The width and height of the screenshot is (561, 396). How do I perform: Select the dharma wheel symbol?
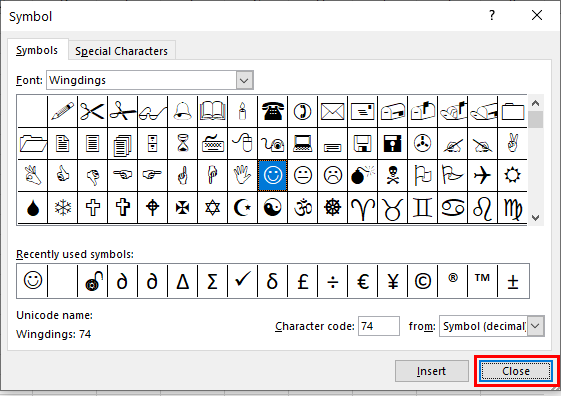pos(333,207)
